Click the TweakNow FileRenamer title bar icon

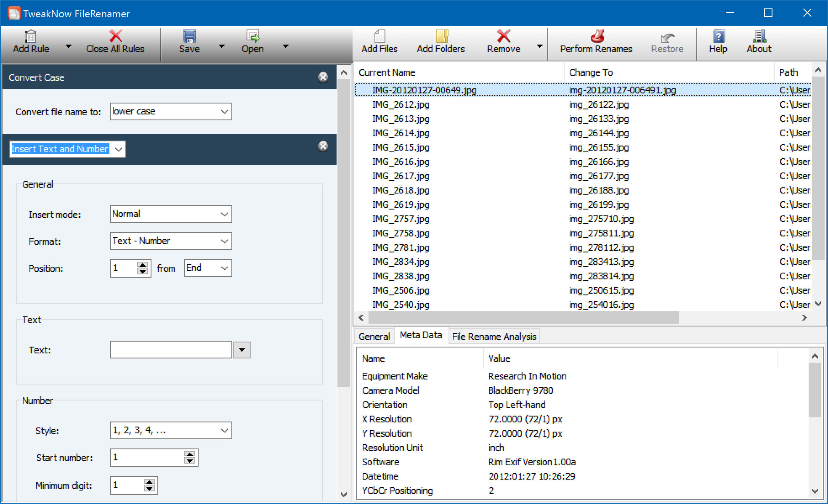click(14, 13)
